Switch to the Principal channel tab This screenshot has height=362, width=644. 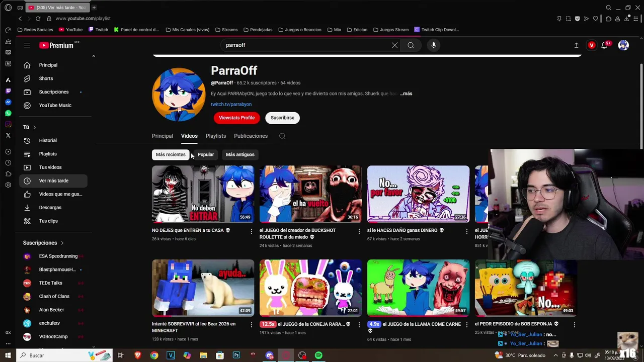163,136
